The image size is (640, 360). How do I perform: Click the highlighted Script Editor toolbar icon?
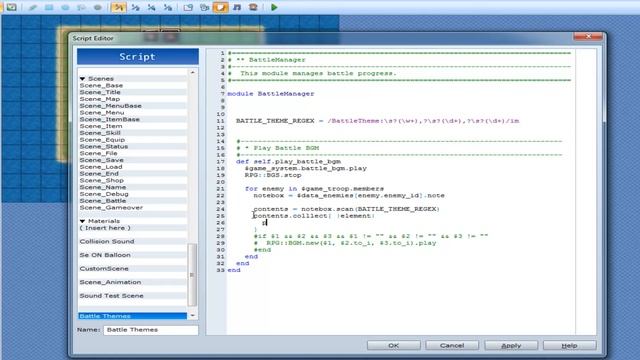(220, 7)
